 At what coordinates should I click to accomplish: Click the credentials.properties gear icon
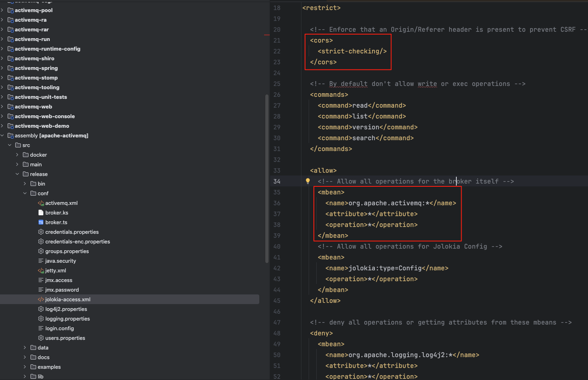tap(41, 232)
